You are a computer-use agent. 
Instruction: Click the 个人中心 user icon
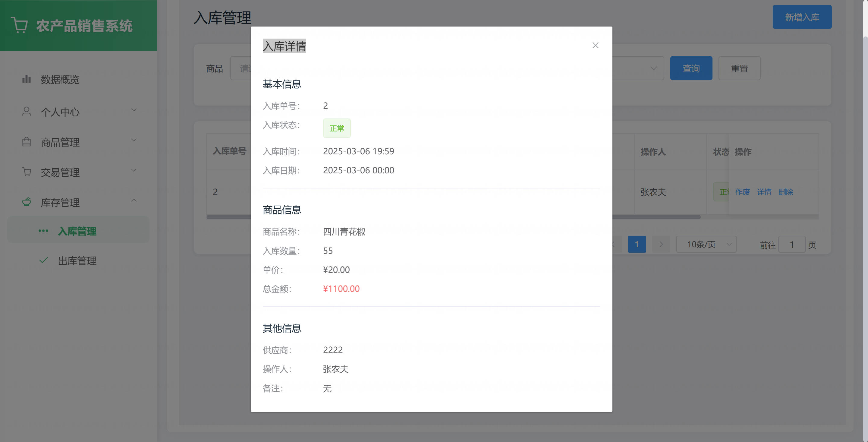pos(26,112)
